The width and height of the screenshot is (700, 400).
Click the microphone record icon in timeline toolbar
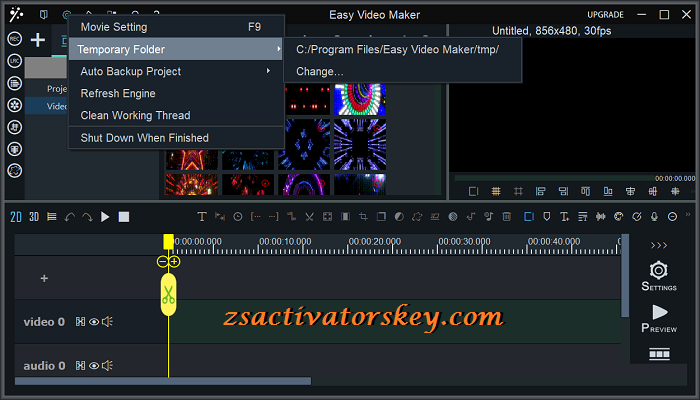tap(654, 217)
